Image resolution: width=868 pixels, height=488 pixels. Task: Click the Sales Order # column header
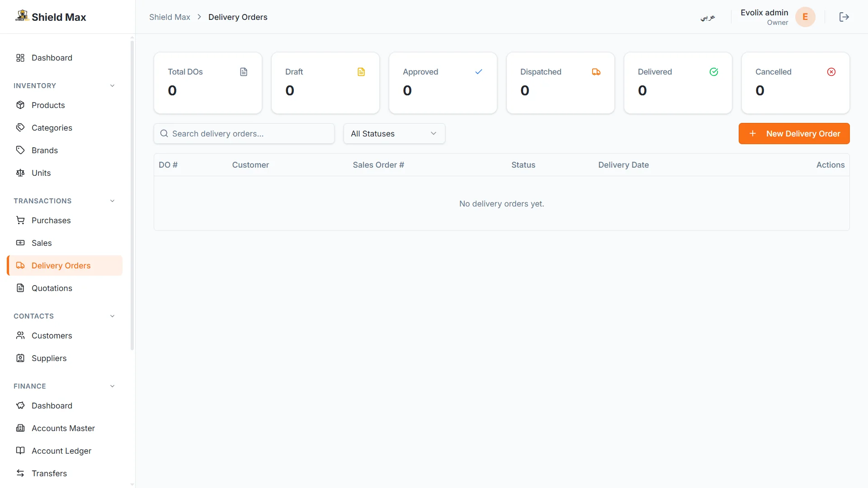(378, 165)
